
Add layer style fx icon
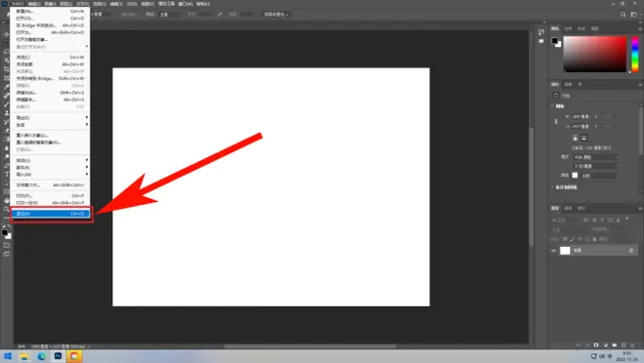pos(586,344)
